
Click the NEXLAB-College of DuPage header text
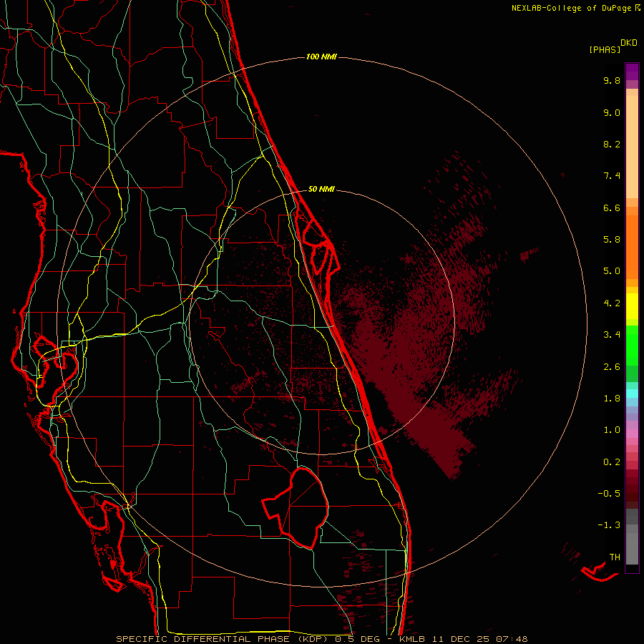571,8
